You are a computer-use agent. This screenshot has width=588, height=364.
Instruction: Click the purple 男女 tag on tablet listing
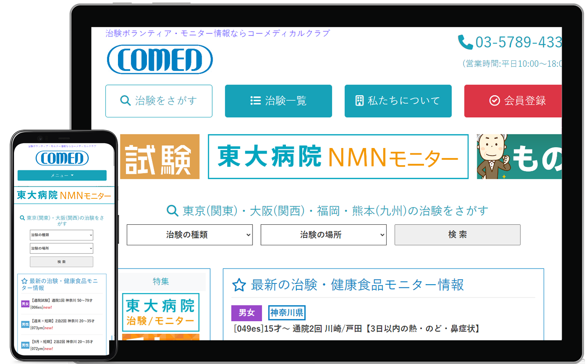coord(246,313)
